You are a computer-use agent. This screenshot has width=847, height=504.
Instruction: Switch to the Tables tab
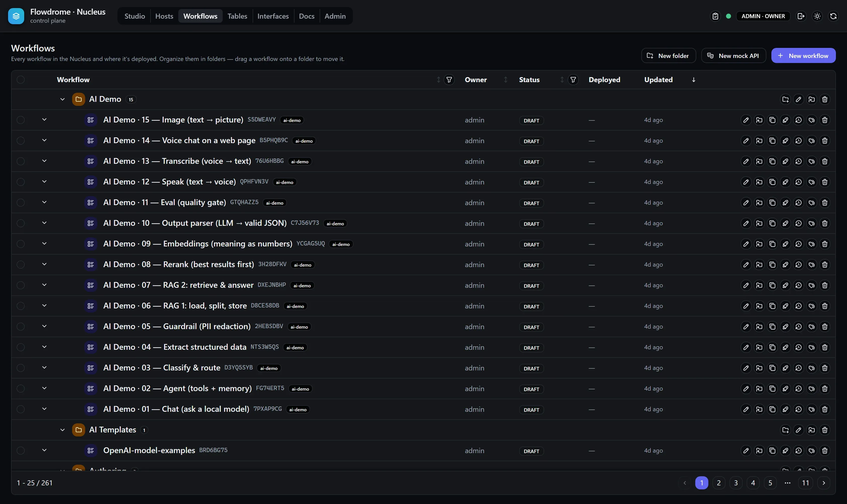(237, 16)
